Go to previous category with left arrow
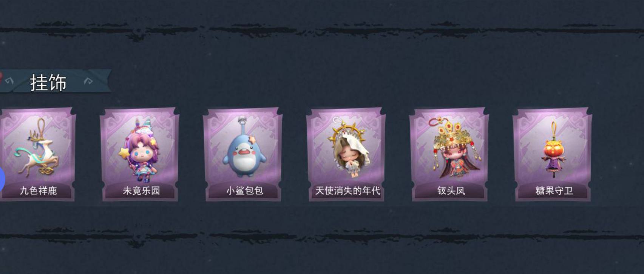Image resolution: width=644 pixels, height=274 pixels. 9,81
